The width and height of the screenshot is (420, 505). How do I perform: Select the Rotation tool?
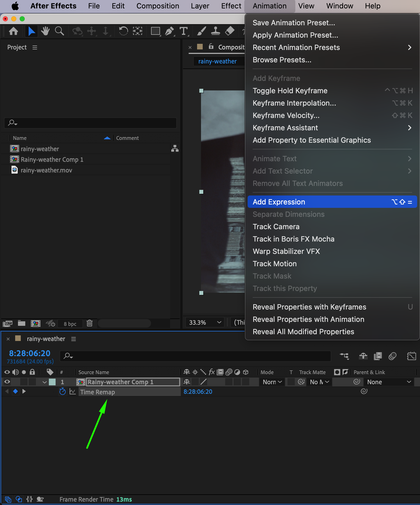point(123,31)
